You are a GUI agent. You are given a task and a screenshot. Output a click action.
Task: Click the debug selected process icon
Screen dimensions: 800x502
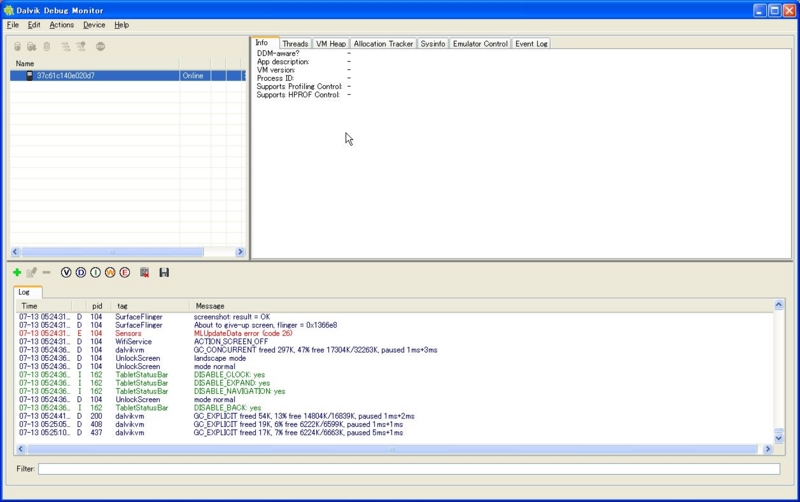tap(17, 47)
